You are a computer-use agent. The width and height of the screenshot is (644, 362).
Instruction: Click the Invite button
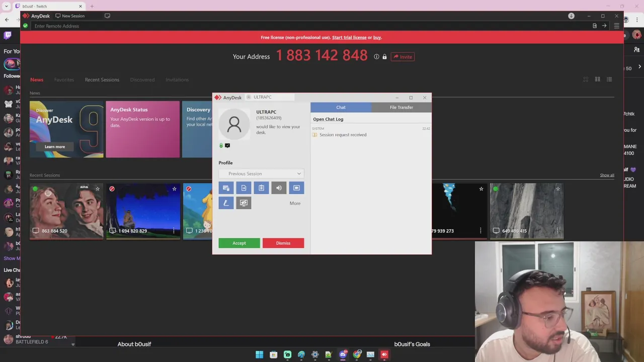point(403,57)
